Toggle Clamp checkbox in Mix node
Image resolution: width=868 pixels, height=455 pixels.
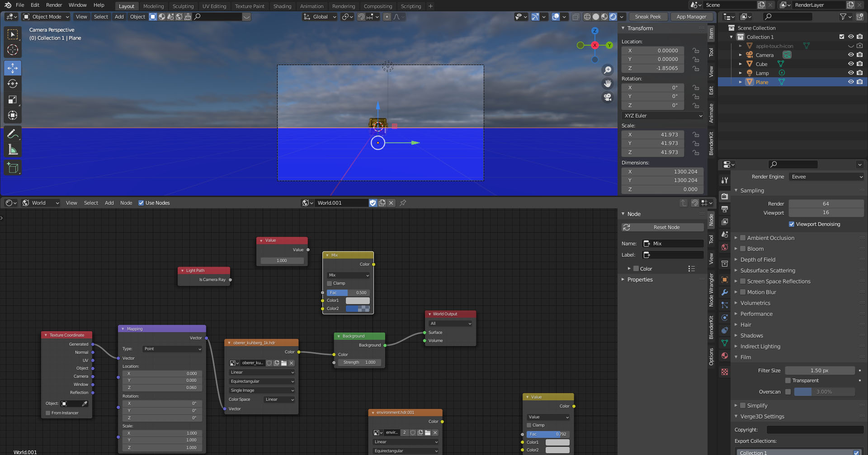[330, 283]
